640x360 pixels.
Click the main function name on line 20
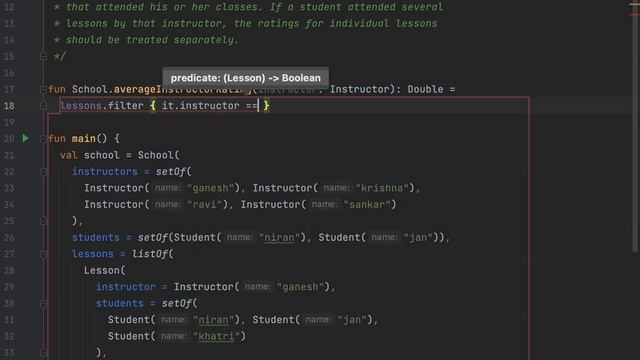84,139
